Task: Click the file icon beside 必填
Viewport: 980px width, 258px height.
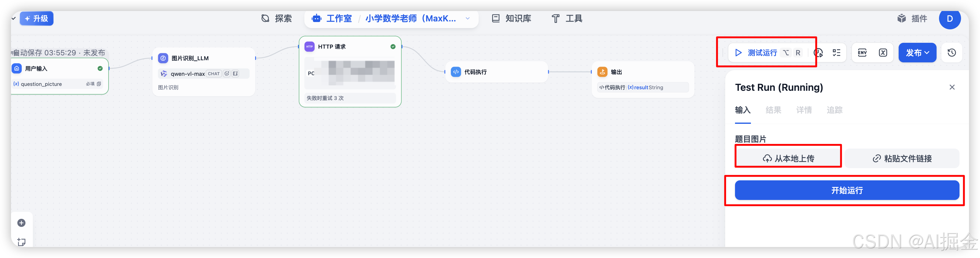Action: coord(99,84)
